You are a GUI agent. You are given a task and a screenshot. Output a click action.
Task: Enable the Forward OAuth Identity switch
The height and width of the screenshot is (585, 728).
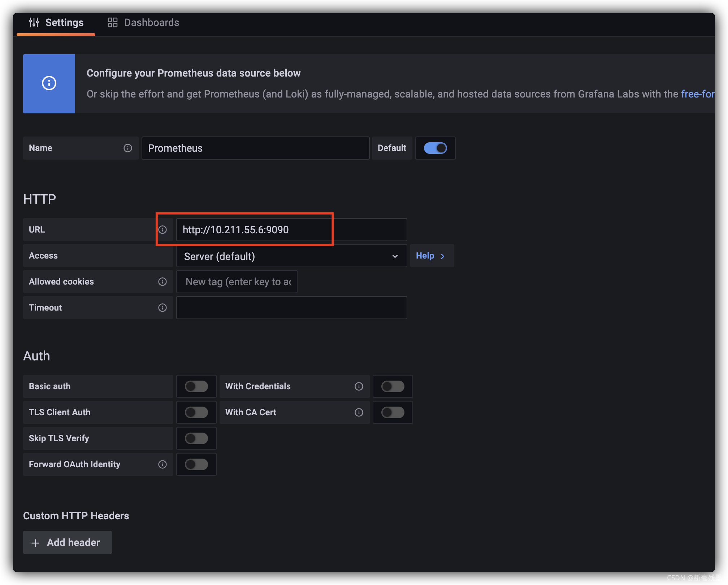[x=196, y=464]
